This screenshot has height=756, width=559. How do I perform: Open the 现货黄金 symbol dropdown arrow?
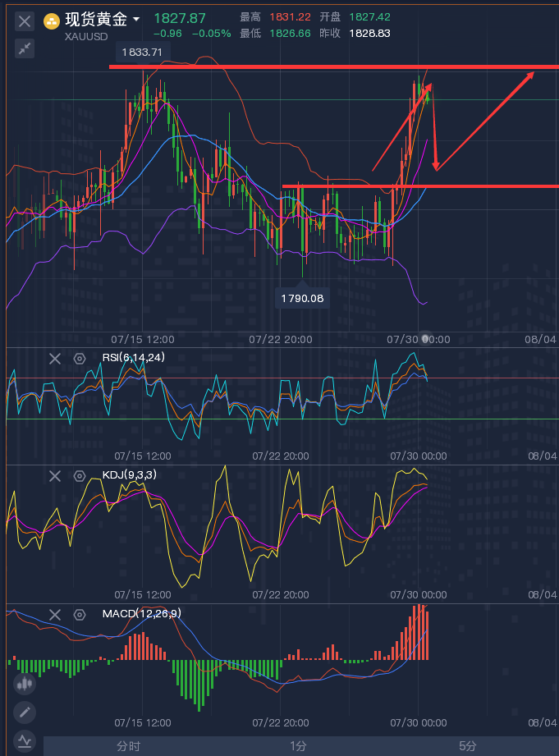pos(136,19)
